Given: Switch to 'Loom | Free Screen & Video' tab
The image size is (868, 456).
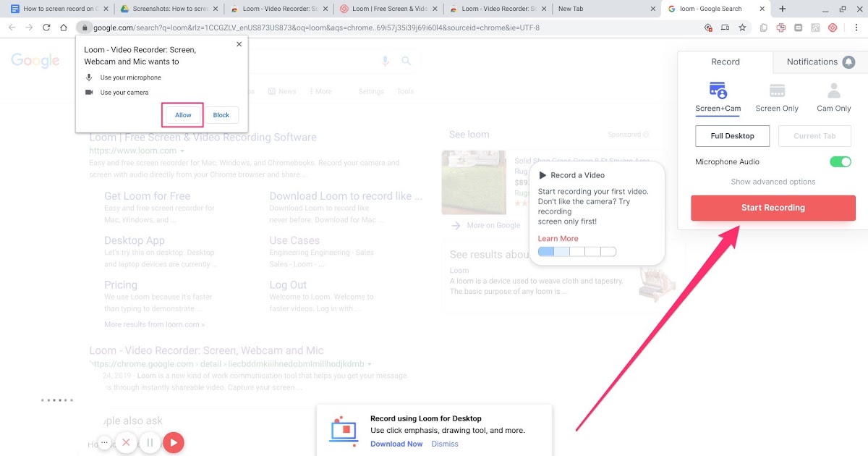Looking at the screenshot, I should [x=388, y=9].
